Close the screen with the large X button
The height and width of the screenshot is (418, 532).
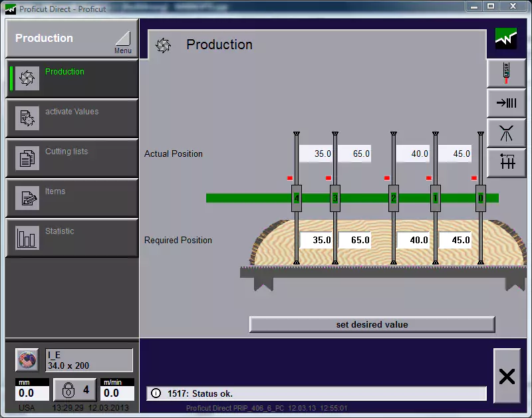[507, 376]
